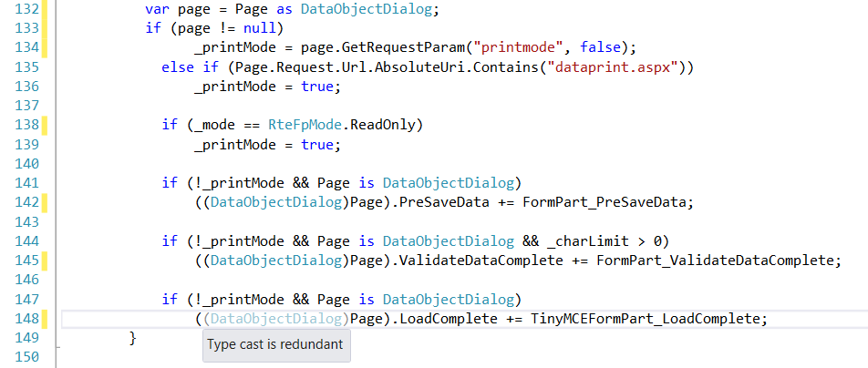This screenshot has height=368, width=868.
Task: Click the "var" keyword on line 132
Action: pos(156,9)
